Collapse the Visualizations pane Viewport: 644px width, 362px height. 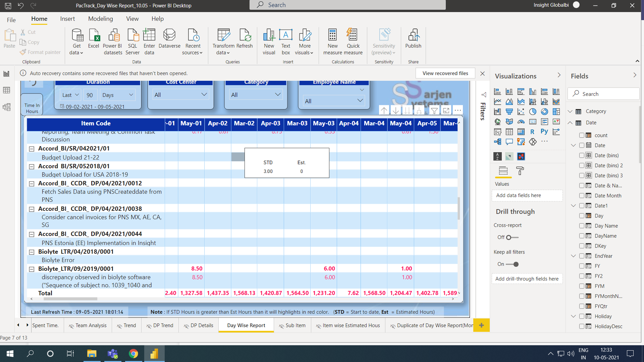(559, 75)
